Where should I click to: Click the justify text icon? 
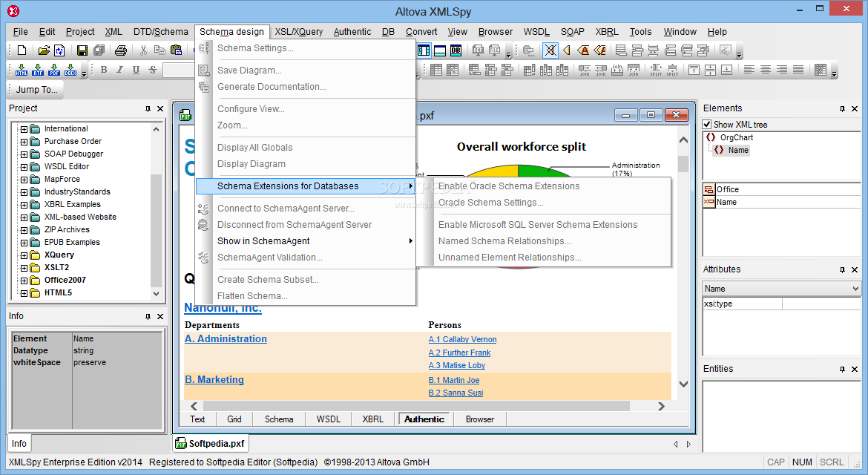tap(798, 70)
